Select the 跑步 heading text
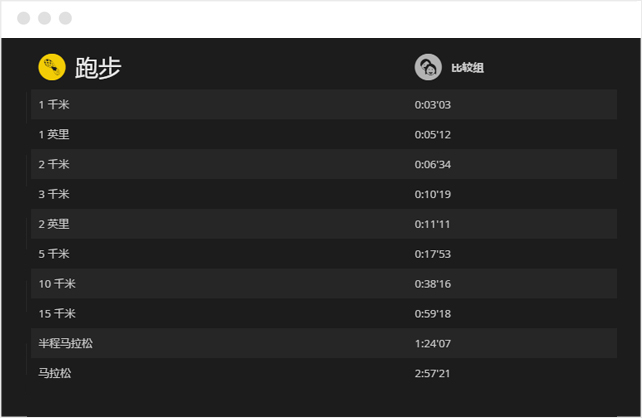642x418 pixels. pyautogui.click(x=98, y=68)
